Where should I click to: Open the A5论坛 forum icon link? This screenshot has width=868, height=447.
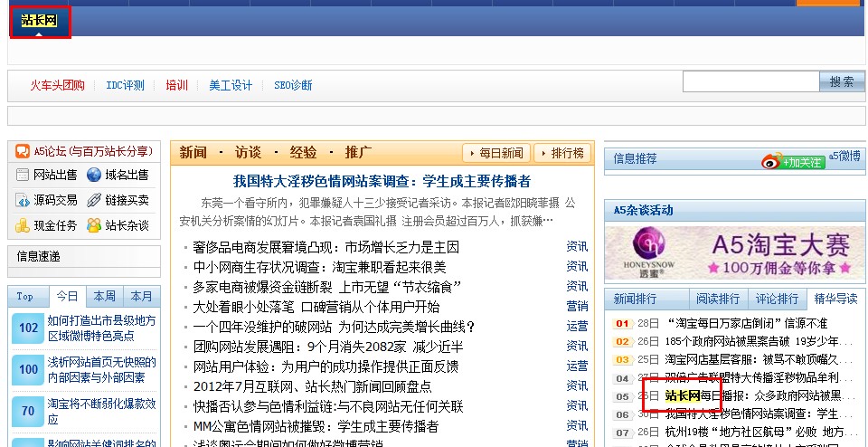(24, 151)
